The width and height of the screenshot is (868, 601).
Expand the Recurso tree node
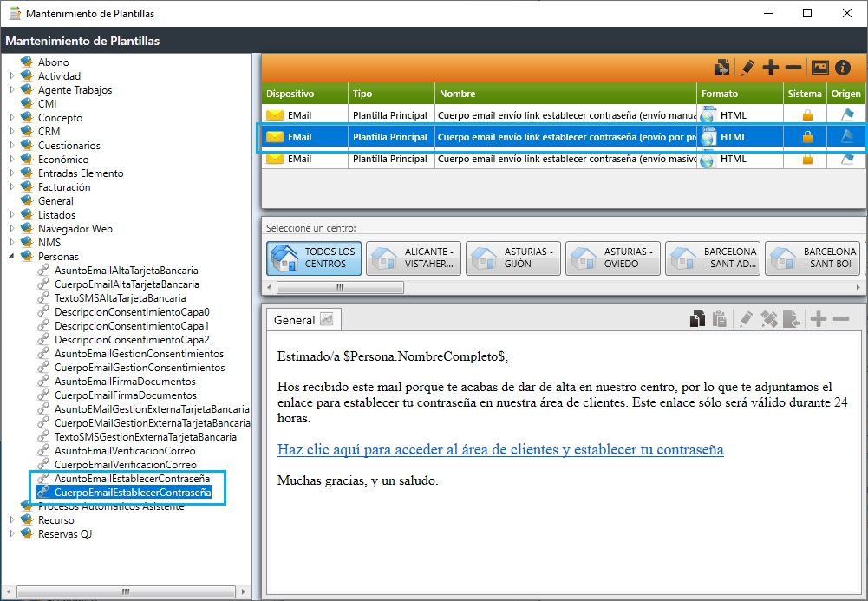[12, 519]
